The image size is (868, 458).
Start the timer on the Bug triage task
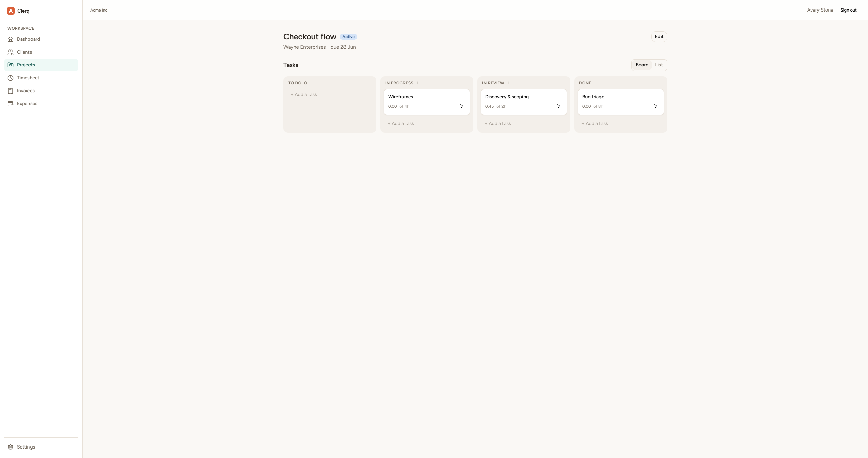point(655,106)
